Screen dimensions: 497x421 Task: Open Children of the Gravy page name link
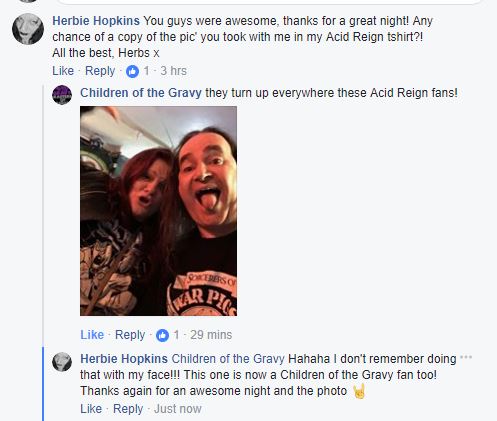pyautogui.click(x=141, y=93)
